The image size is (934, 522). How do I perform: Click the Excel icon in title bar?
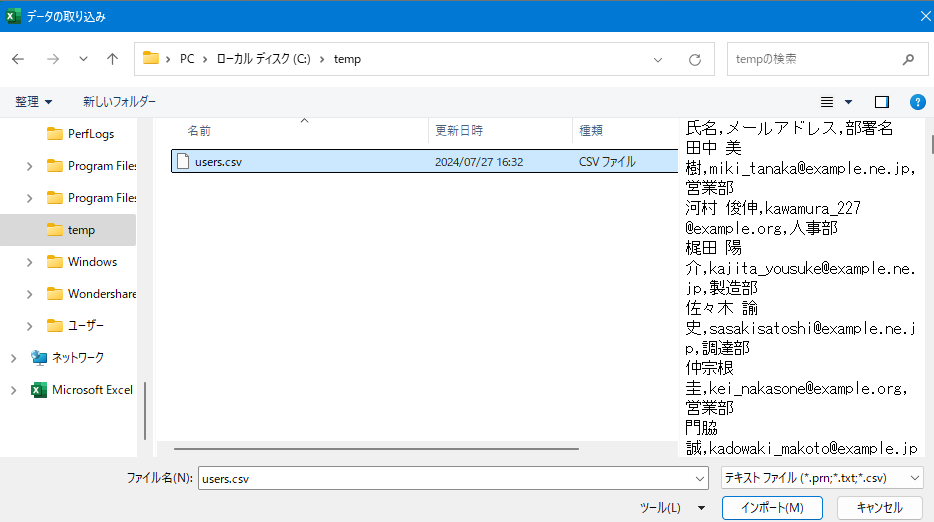click(x=13, y=16)
